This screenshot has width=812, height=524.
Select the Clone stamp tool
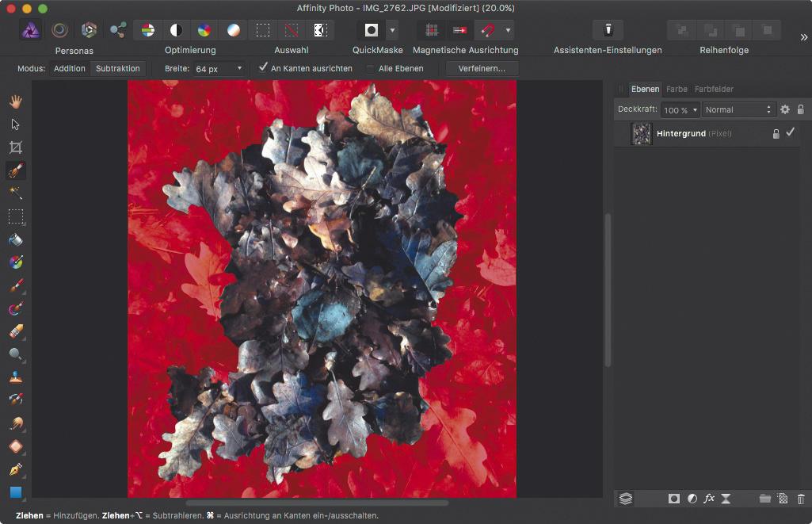tap(16, 377)
